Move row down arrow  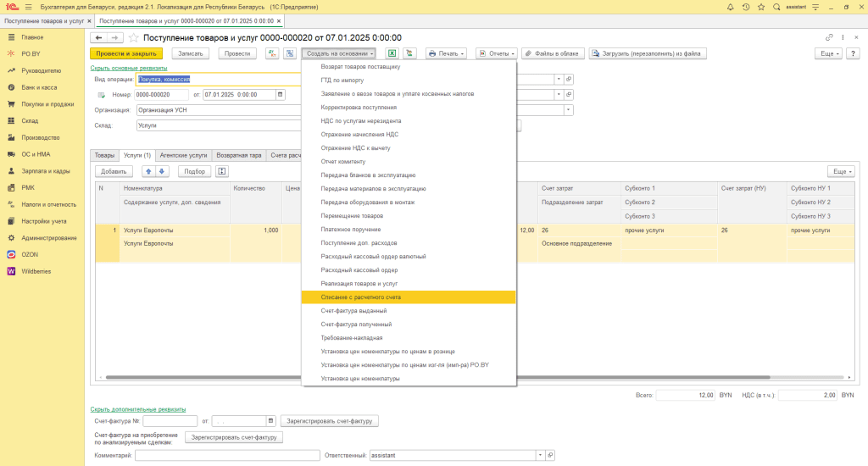coord(162,171)
